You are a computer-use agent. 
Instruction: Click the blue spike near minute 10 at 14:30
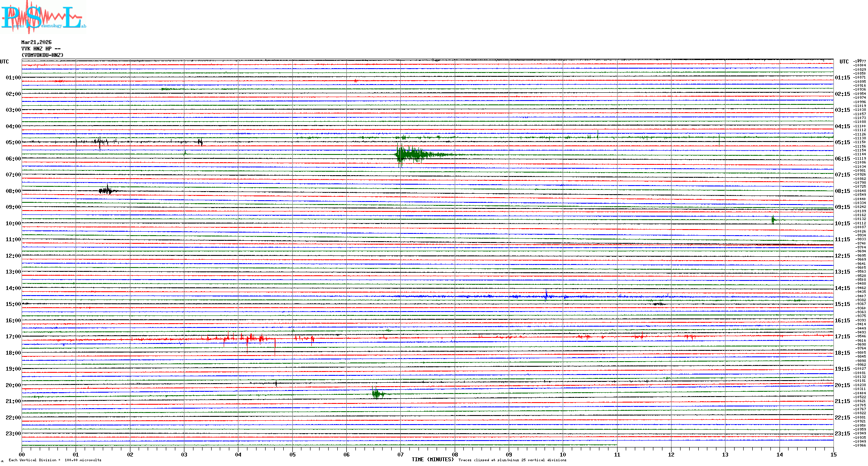(x=546, y=296)
